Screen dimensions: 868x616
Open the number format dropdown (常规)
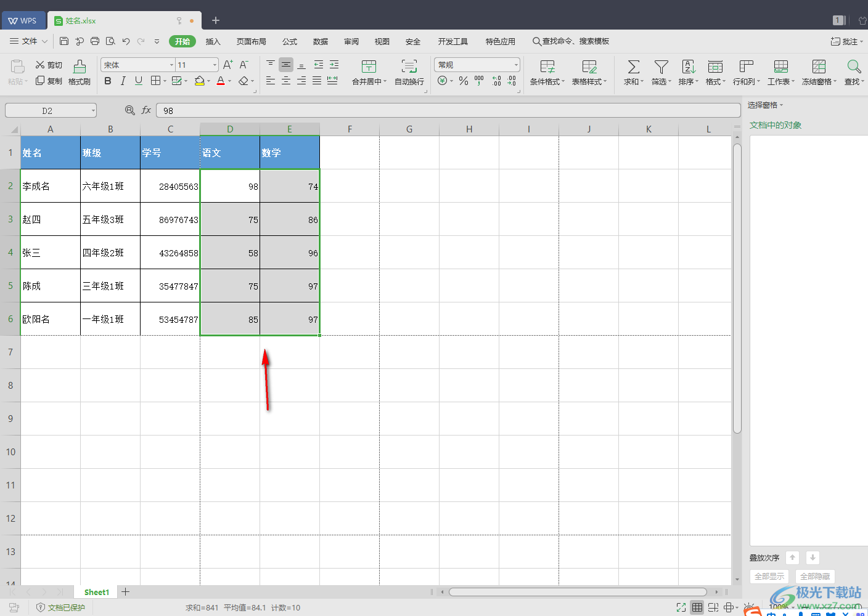click(516, 65)
